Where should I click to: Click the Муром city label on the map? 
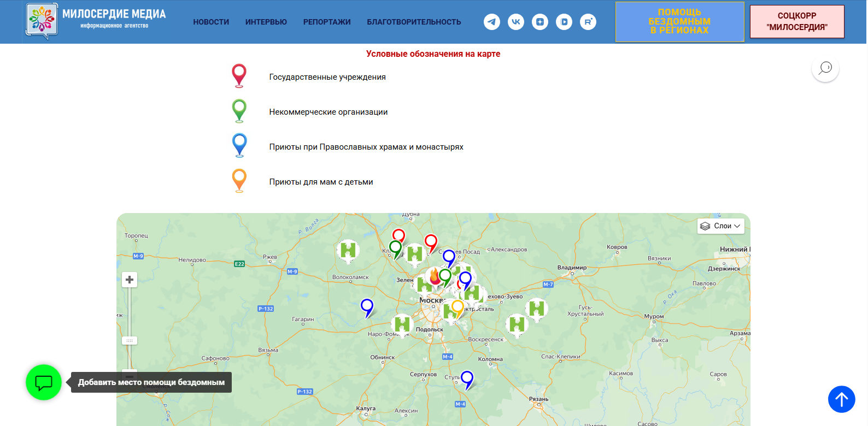[654, 316]
